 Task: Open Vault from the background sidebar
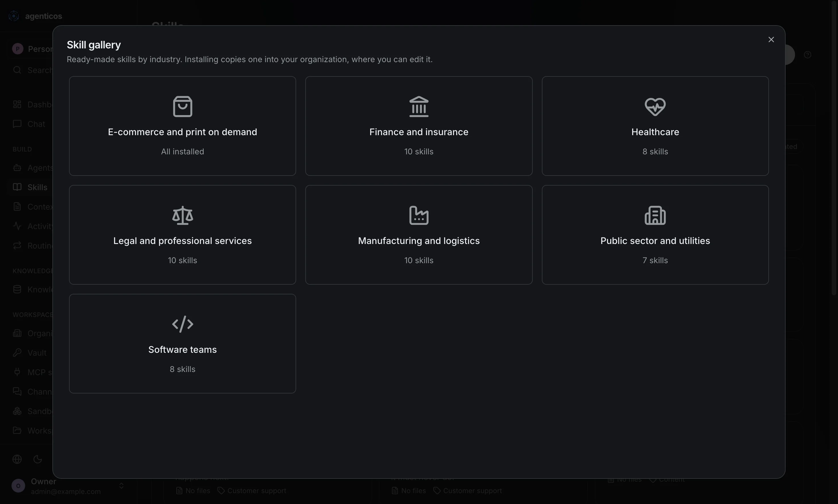[x=30, y=353]
